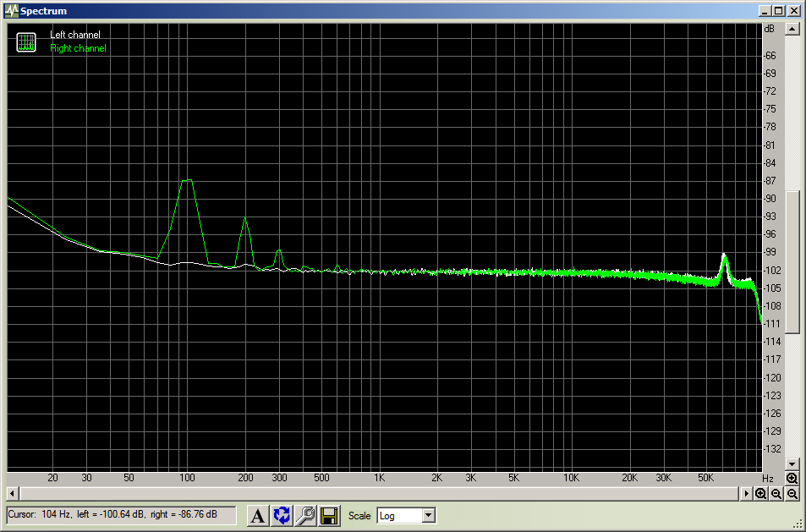Click the '100' frequency axis label

click(x=187, y=478)
